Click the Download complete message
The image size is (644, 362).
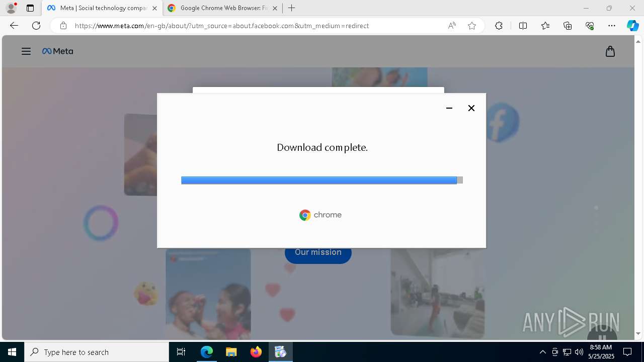tap(322, 147)
